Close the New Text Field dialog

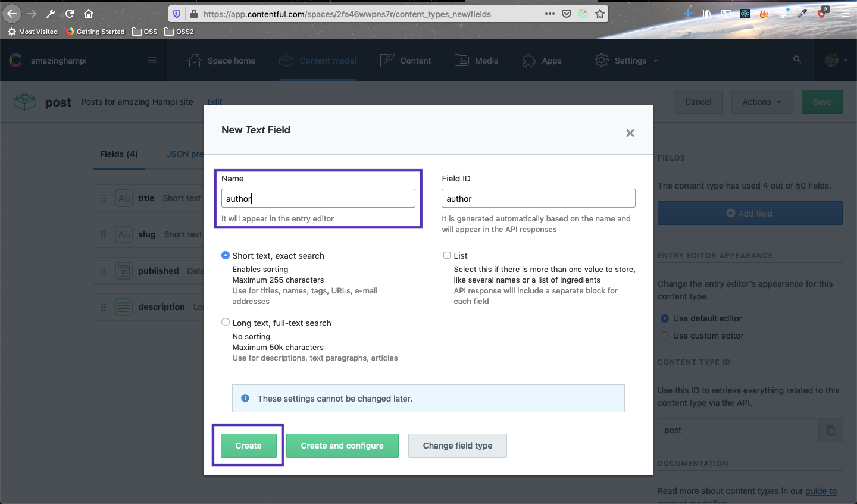pyautogui.click(x=630, y=133)
